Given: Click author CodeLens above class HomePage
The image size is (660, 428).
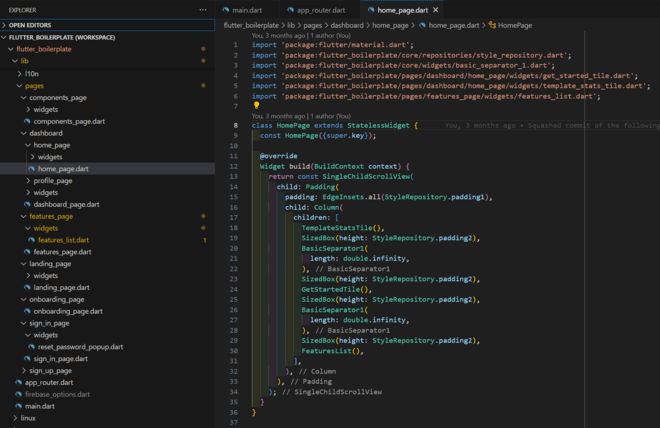Looking at the screenshot, I should click(x=301, y=116).
